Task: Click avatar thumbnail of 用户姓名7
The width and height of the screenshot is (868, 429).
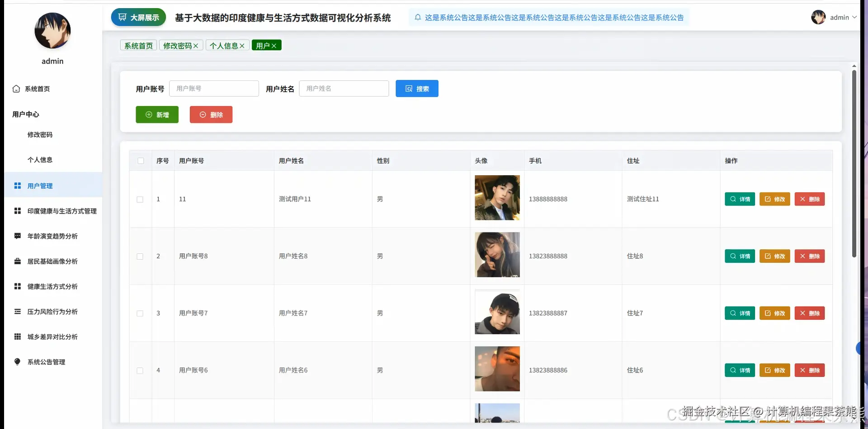Action: (497, 312)
